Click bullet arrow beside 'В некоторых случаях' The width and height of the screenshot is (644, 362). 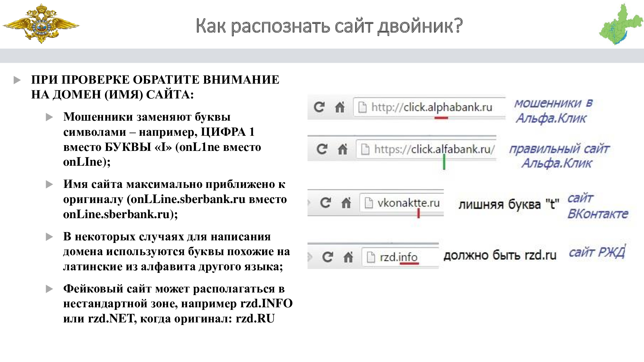click(49, 237)
